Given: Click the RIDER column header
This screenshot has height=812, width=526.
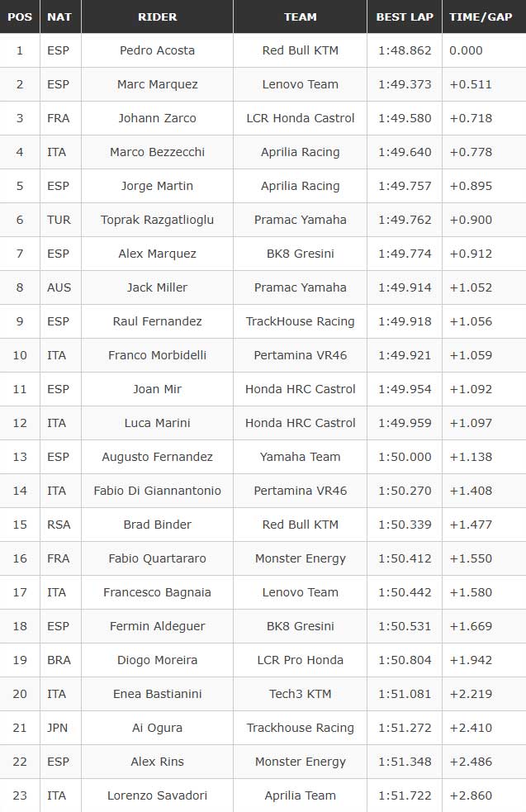Looking at the screenshot, I should [x=157, y=17].
